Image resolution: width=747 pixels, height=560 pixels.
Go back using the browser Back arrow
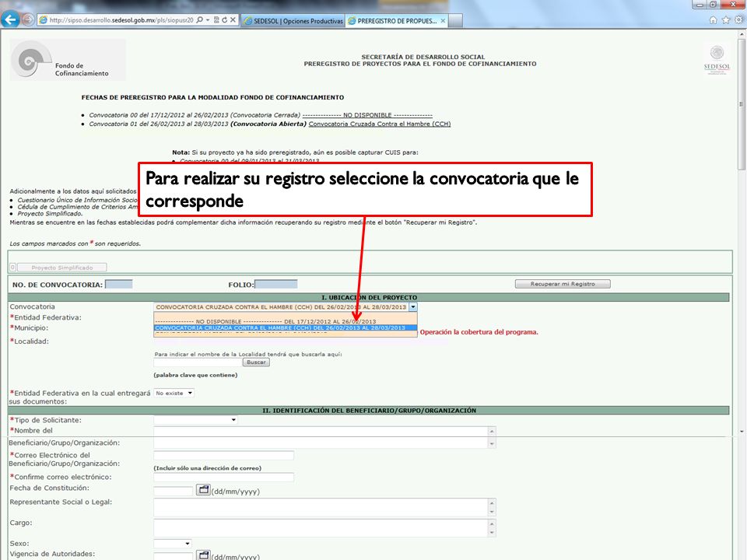(10, 19)
